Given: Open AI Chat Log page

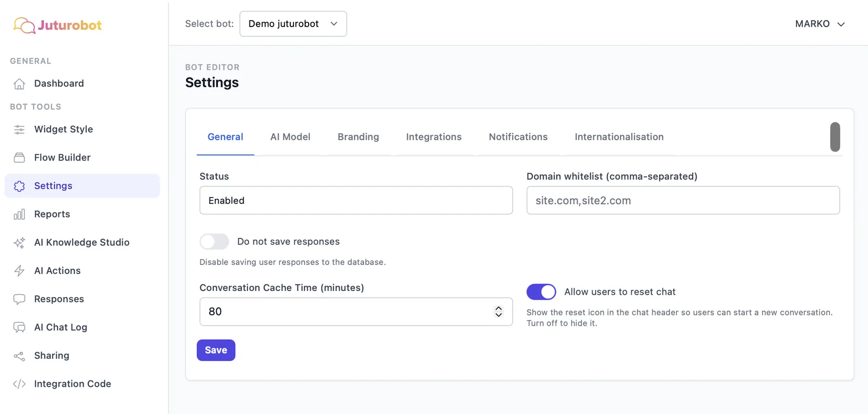Looking at the screenshot, I should tap(82, 327).
